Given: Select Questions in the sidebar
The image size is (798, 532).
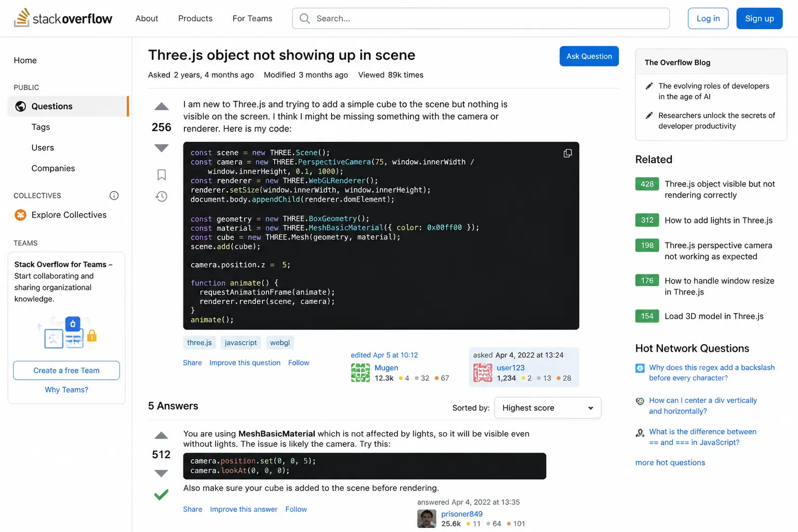Looking at the screenshot, I should click(x=68, y=107).
